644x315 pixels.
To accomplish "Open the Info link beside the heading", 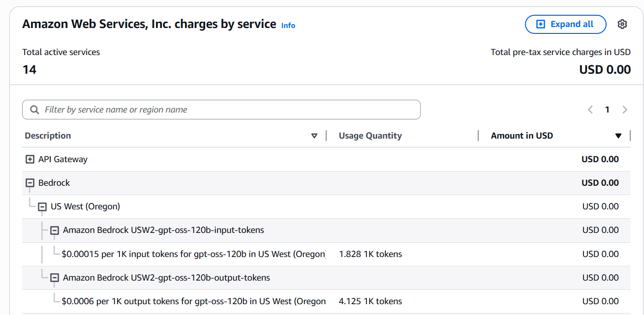I will tap(288, 26).
